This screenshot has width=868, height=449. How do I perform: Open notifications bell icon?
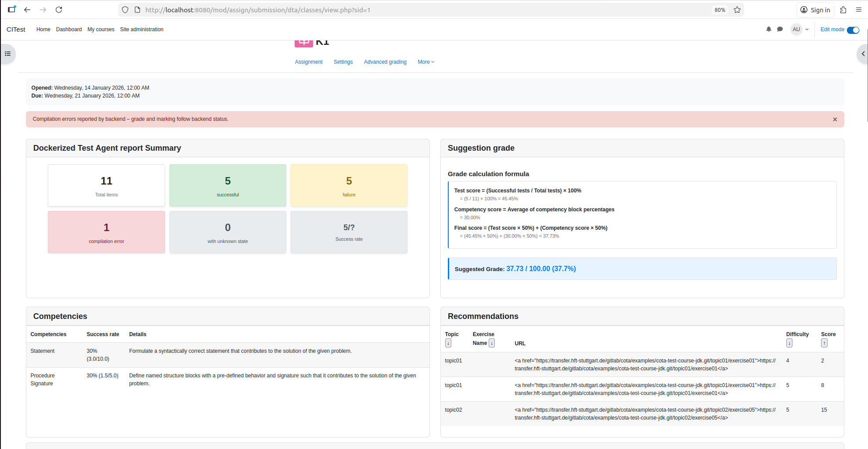pos(768,29)
